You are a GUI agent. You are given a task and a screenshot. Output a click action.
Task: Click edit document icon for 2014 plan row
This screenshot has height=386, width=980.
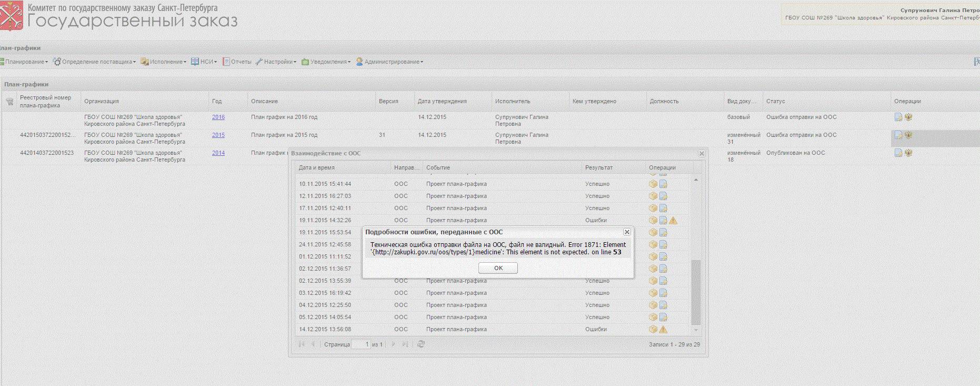[x=898, y=153]
